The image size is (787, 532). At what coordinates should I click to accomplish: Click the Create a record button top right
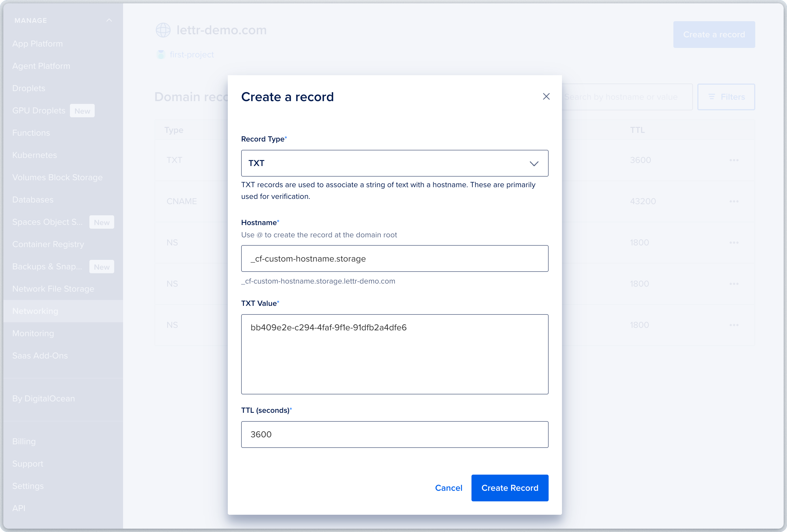click(x=714, y=34)
